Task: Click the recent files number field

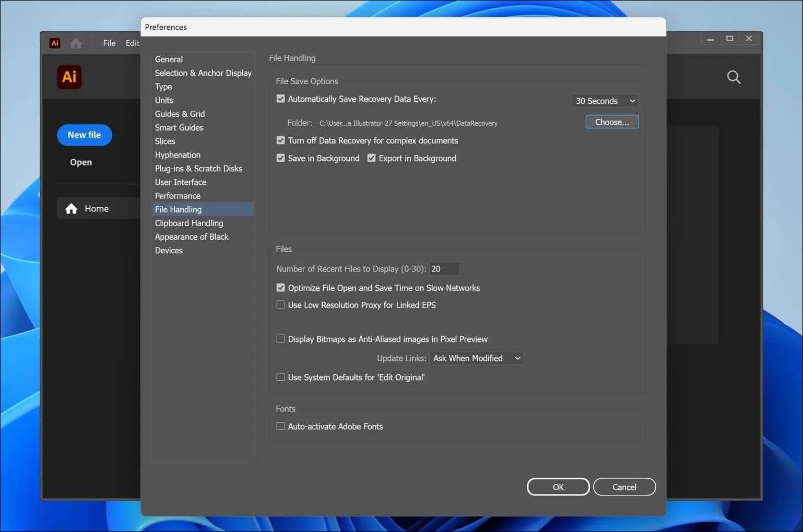Action: pos(444,269)
